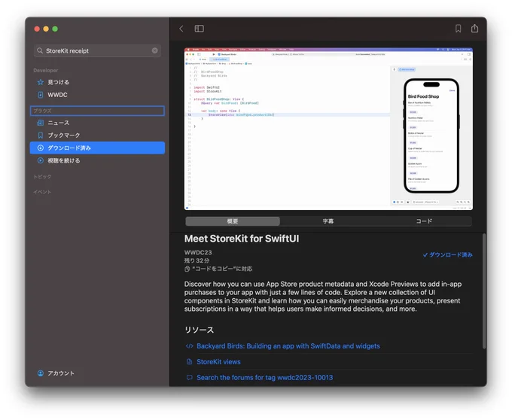Toggle the sidebar panel icon
This screenshot has width=512, height=420.
pyautogui.click(x=200, y=29)
